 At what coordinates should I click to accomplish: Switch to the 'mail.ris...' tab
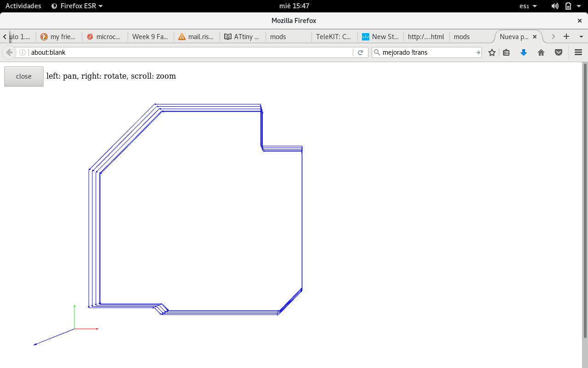[197, 37]
